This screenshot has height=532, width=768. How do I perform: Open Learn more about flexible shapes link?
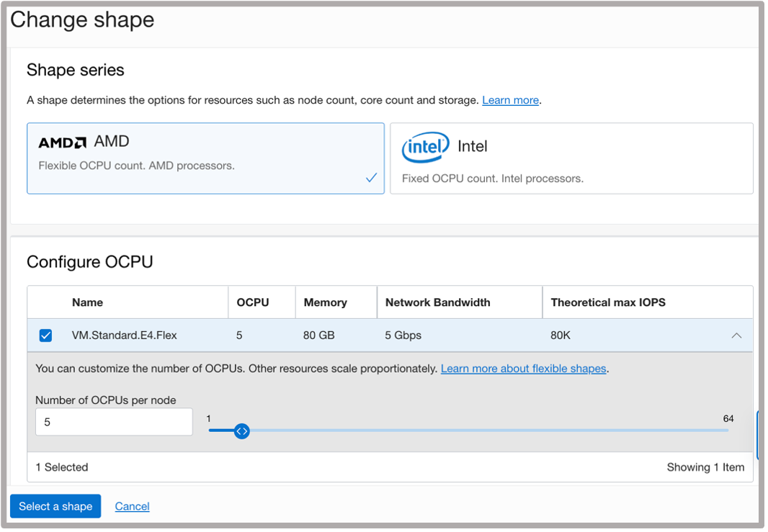[524, 369]
